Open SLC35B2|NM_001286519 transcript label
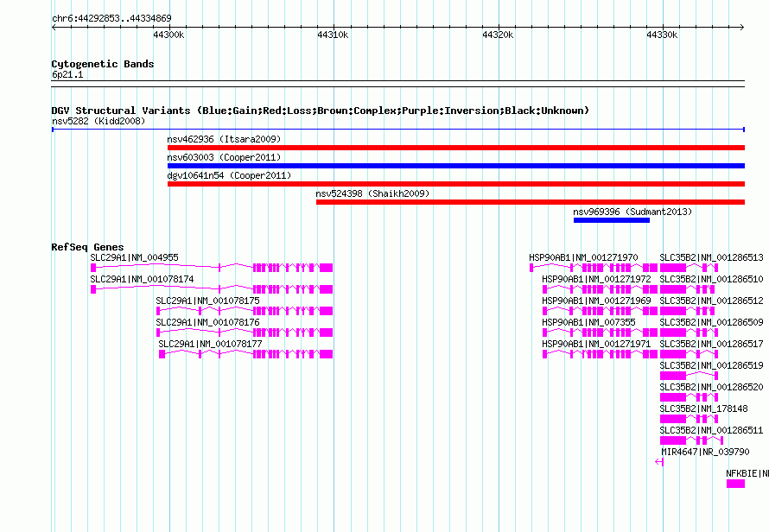Image resolution: width=769 pixels, height=532 pixels. click(712, 365)
